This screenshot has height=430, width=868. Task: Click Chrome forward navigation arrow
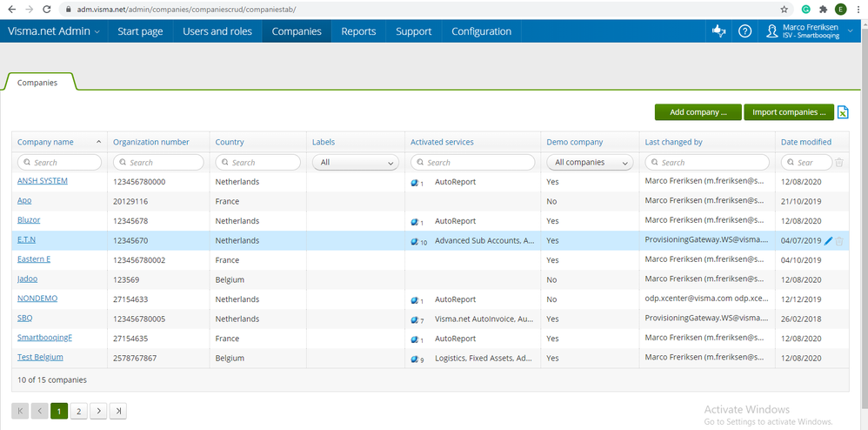(x=30, y=10)
